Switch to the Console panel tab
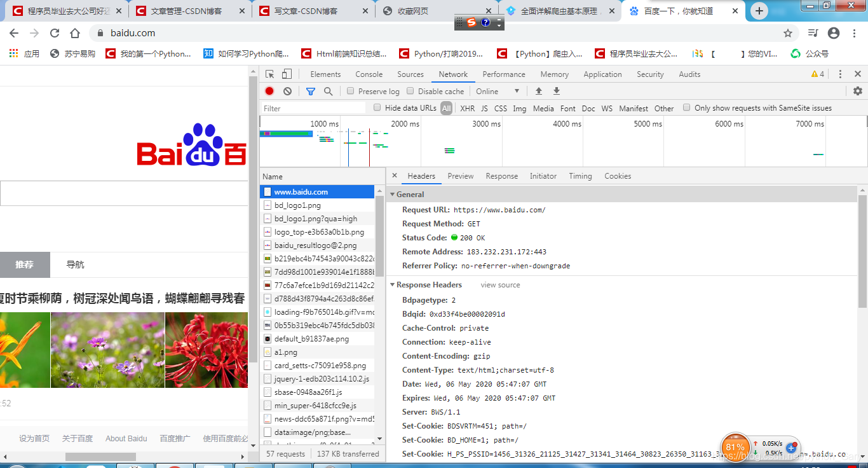The width and height of the screenshot is (868, 468). click(369, 74)
